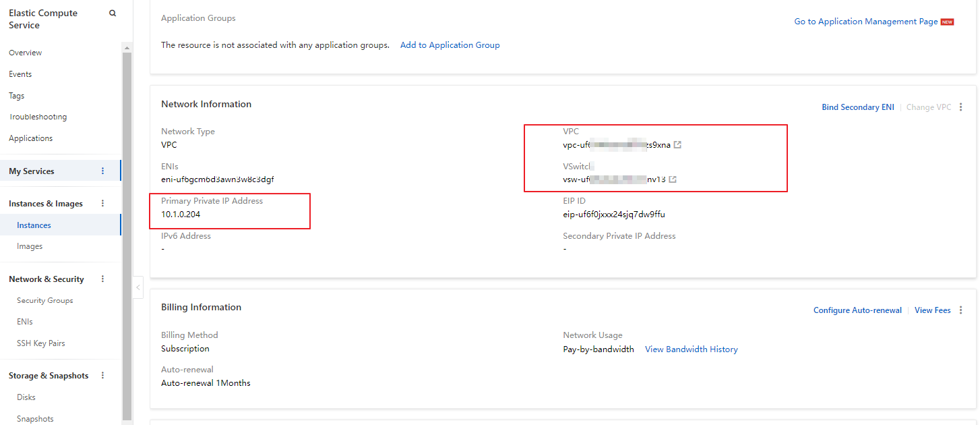Click Change VPC link

[x=929, y=107]
